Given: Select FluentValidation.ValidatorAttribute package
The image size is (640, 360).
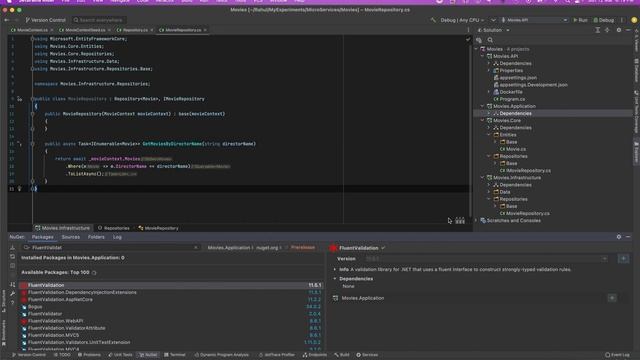Looking at the screenshot, I should 171,328.
